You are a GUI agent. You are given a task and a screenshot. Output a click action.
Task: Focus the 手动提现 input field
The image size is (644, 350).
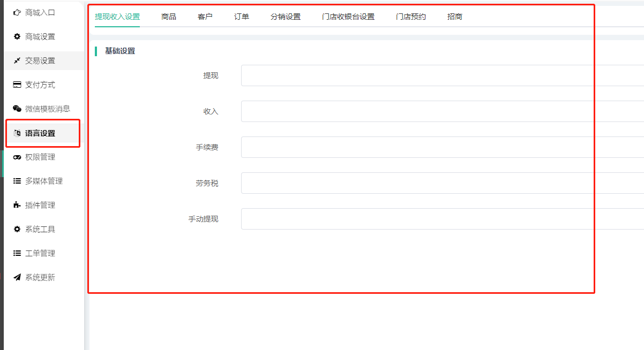tap(443, 219)
